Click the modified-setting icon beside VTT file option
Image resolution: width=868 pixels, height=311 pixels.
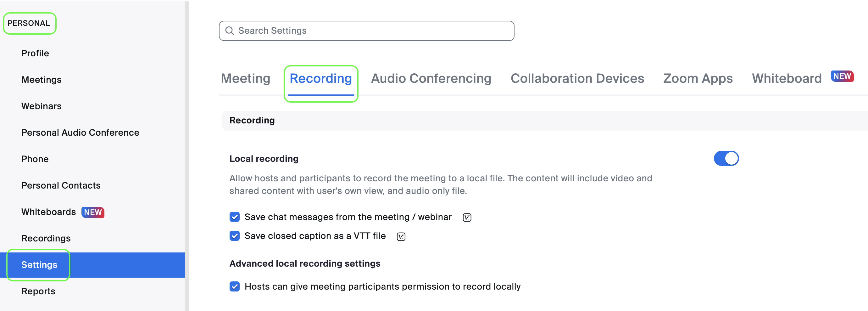(x=401, y=236)
